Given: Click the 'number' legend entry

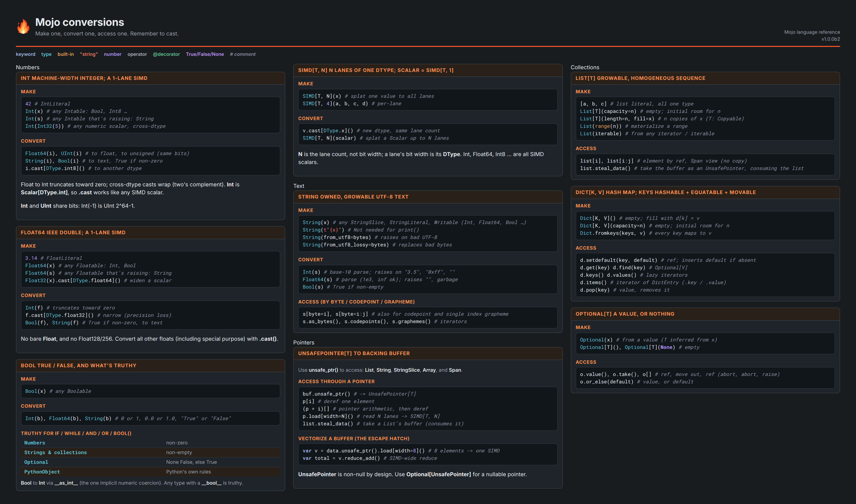Looking at the screenshot, I should click(112, 54).
